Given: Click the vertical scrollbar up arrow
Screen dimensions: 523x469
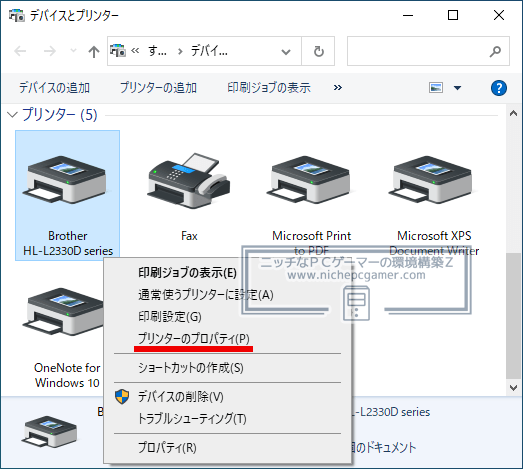Looking at the screenshot, I should click(x=513, y=113).
